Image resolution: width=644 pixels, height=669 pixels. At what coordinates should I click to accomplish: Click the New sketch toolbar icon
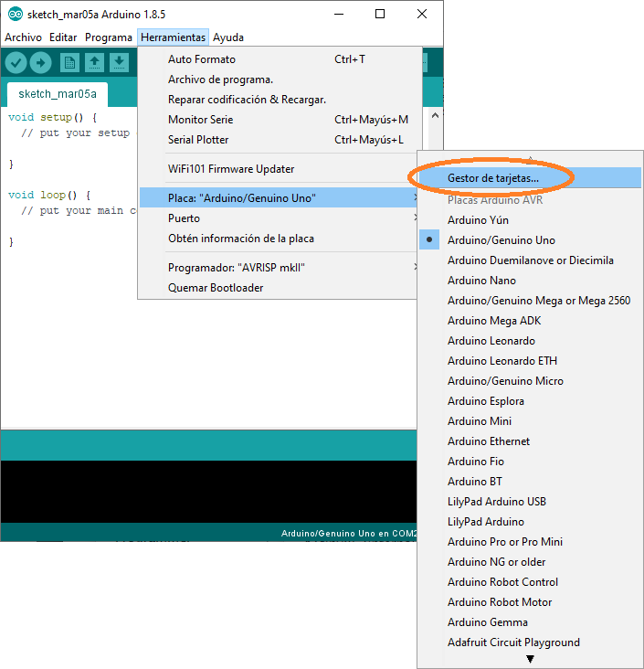click(x=69, y=63)
